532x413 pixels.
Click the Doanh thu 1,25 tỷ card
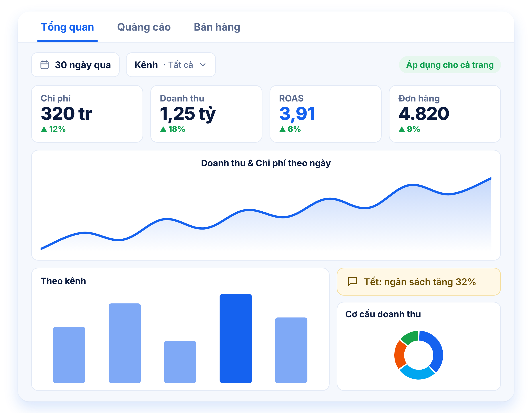coord(206,114)
